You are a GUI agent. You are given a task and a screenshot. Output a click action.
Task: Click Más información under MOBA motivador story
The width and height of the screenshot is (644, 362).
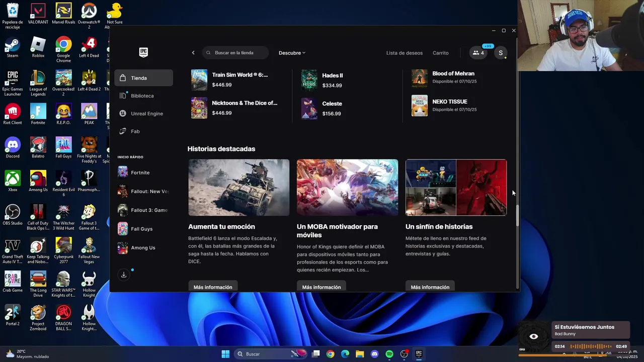[321, 287]
